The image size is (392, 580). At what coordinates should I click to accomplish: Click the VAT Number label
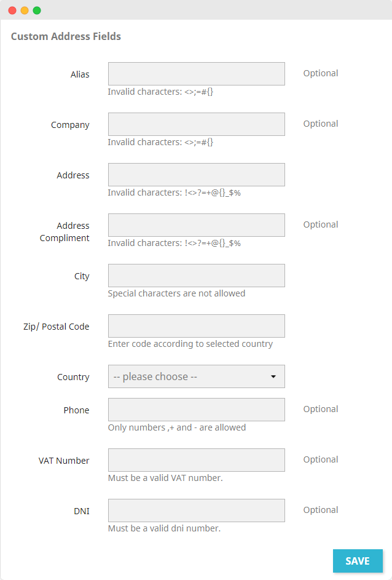pos(64,461)
